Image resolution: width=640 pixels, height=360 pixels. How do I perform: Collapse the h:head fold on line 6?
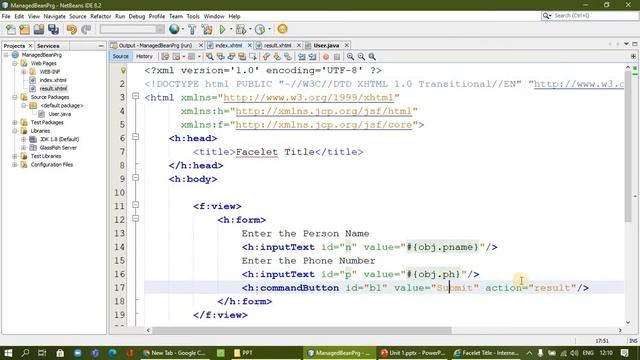136,137
